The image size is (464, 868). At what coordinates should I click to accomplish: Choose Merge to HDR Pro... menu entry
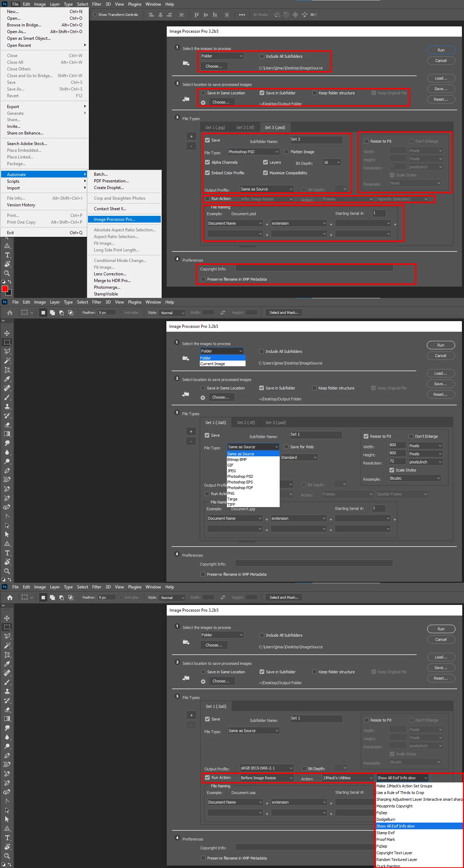click(x=124, y=281)
